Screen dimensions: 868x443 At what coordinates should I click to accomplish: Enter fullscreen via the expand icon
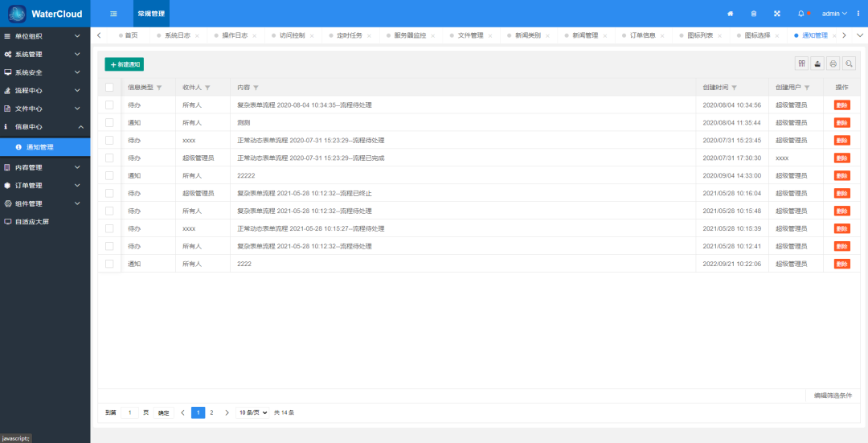tap(776, 14)
